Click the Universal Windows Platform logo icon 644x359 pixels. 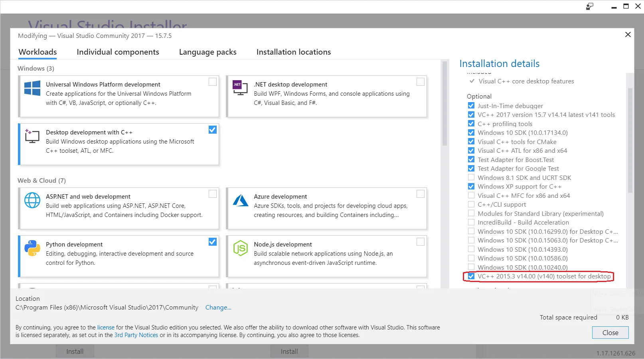pos(32,88)
